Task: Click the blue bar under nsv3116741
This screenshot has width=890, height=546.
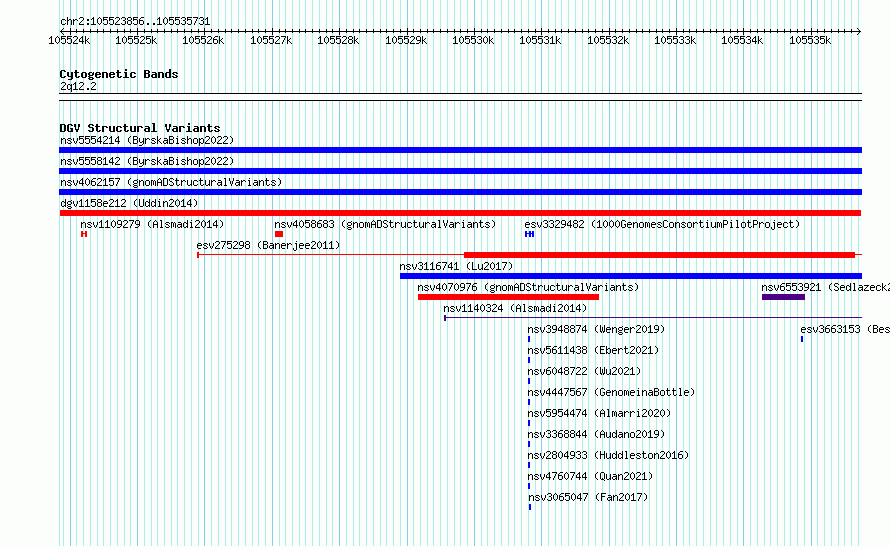Action: pos(631,276)
